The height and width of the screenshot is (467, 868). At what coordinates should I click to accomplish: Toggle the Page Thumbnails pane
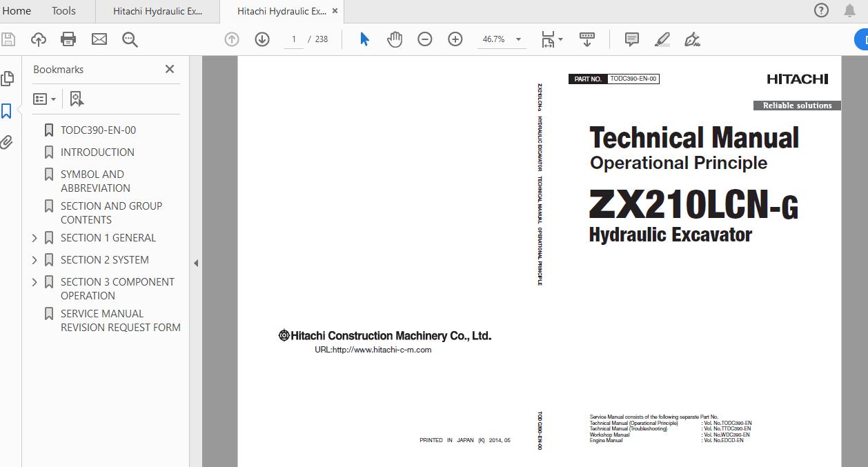pyautogui.click(x=7, y=79)
